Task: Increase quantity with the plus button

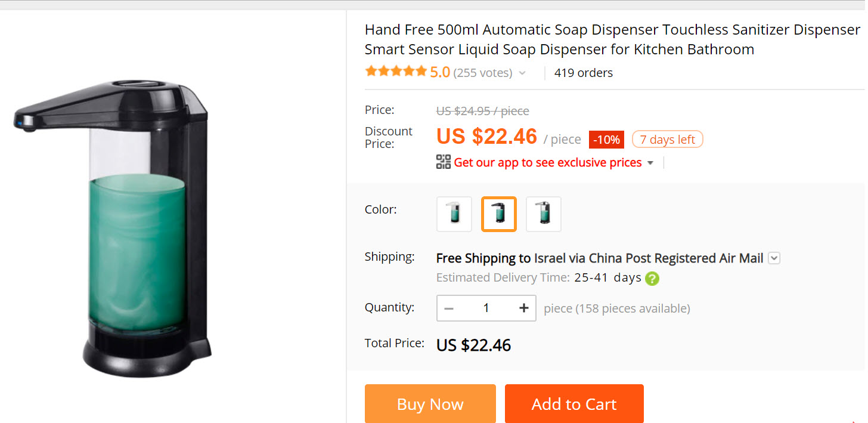Action: click(523, 308)
